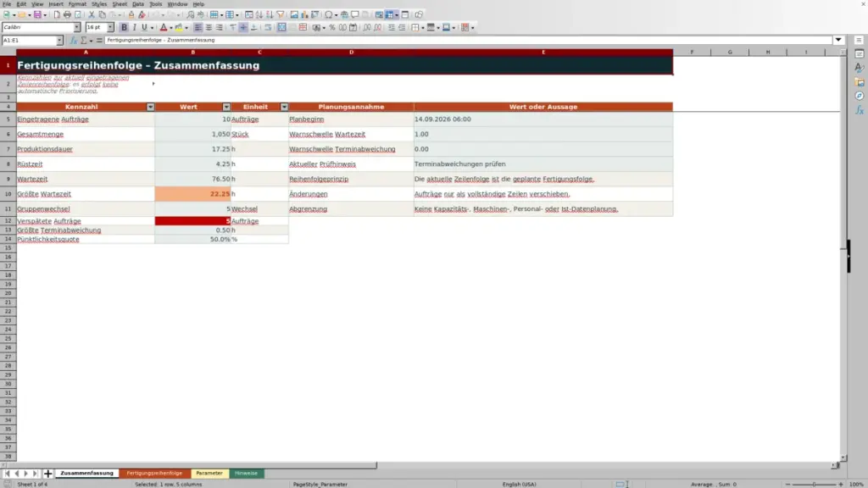Open the Einheit column filter dropdown
Screen dimensions: 868x488
[x=284, y=107]
